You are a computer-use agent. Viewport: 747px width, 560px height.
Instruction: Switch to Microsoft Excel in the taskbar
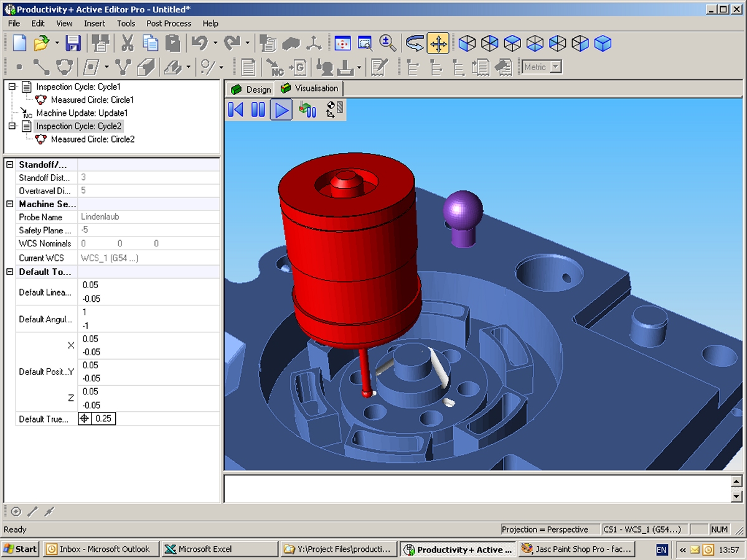219,549
